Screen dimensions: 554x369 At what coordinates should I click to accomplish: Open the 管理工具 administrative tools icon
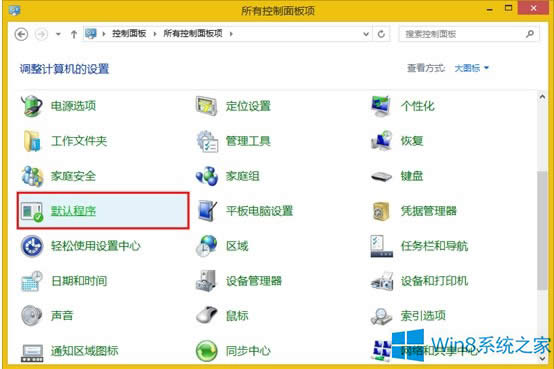(x=207, y=141)
